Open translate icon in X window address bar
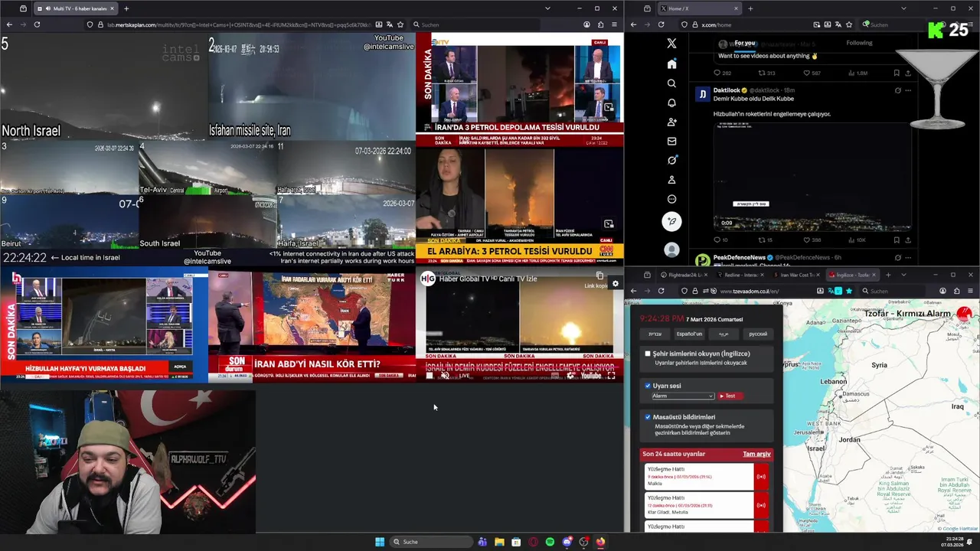The height and width of the screenshot is (551, 980). [x=838, y=24]
